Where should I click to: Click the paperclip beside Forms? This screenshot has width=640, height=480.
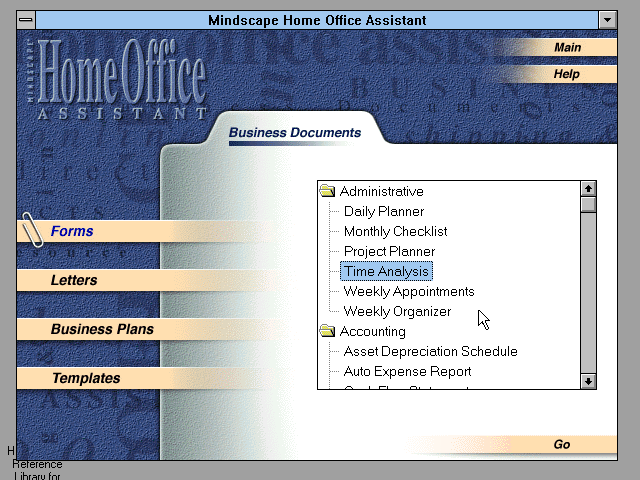coord(32,230)
